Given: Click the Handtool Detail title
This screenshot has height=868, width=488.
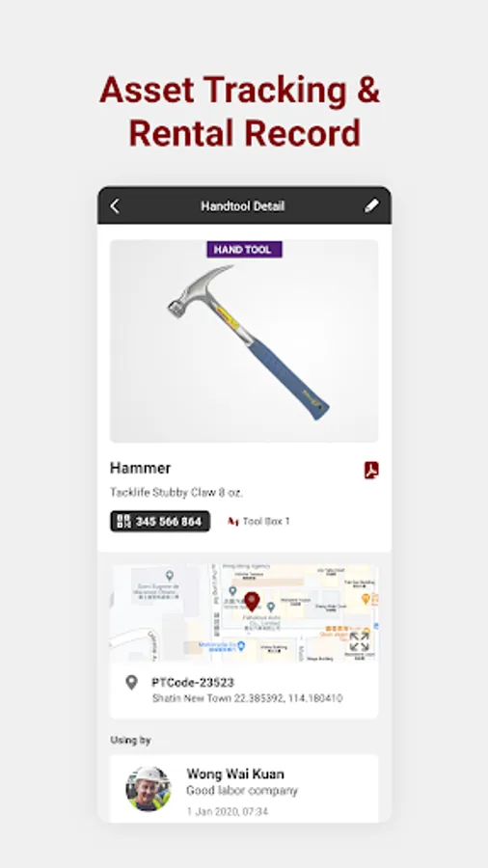Looking at the screenshot, I should 242,206.
